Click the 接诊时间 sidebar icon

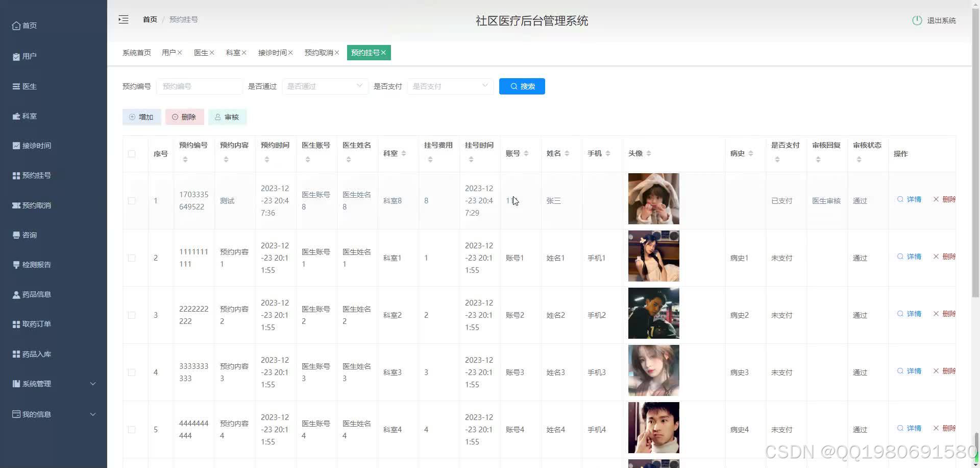coord(16,146)
